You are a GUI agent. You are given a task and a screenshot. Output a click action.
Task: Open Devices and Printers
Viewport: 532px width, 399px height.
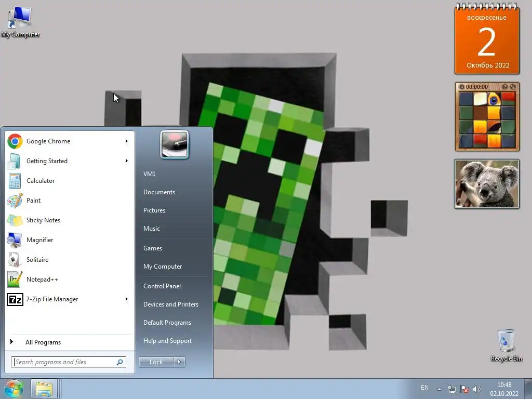click(170, 304)
